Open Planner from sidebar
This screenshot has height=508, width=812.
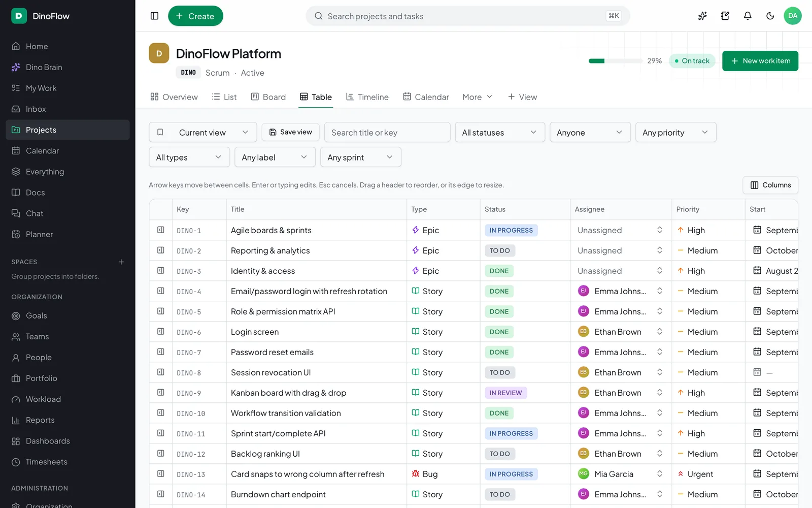tap(67, 234)
